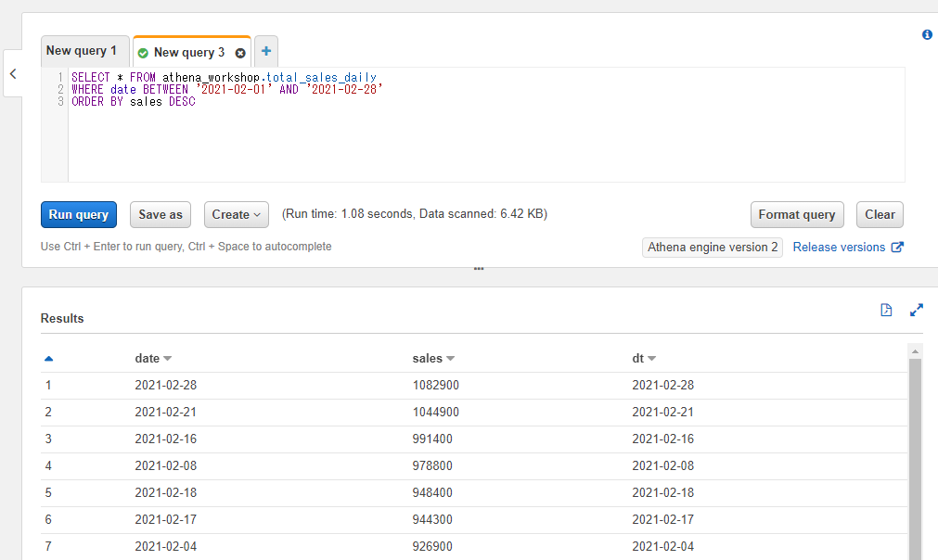938x560 pixels.
Task: Open the Release versions link
Action: pyautogui.click(x=839, y=248)
